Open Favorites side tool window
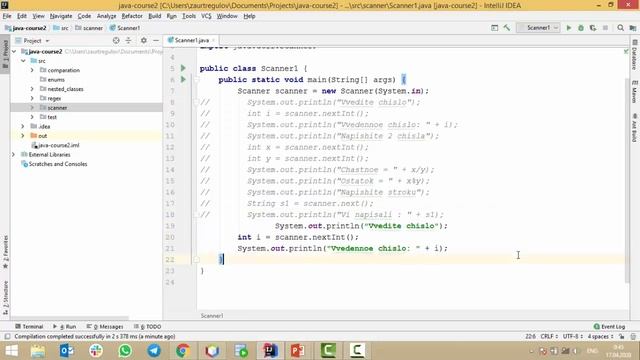 [5, 252]
